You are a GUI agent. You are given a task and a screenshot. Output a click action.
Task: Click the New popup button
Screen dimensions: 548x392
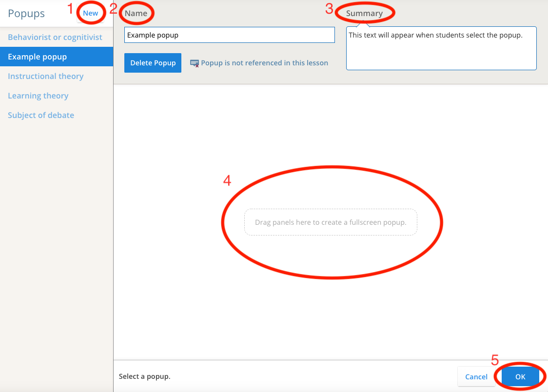[90, 14]
